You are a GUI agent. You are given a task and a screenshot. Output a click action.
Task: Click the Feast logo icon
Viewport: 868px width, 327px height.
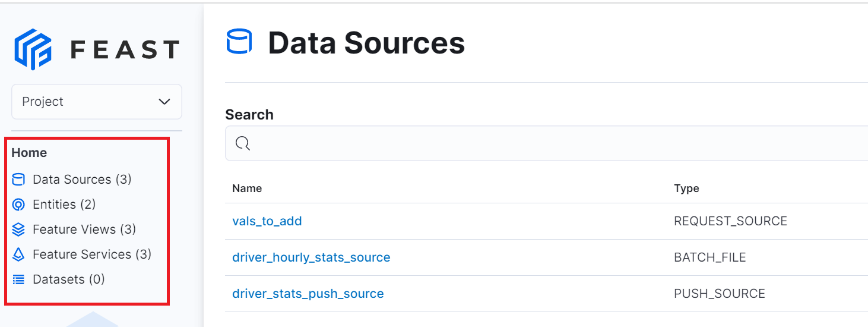(x=33, y=49)
